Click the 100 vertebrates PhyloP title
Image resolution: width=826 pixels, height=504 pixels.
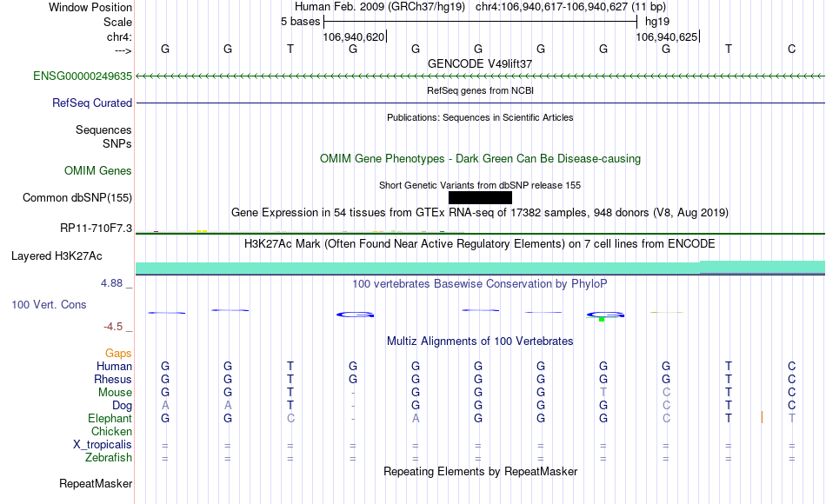tap(480, 284)
